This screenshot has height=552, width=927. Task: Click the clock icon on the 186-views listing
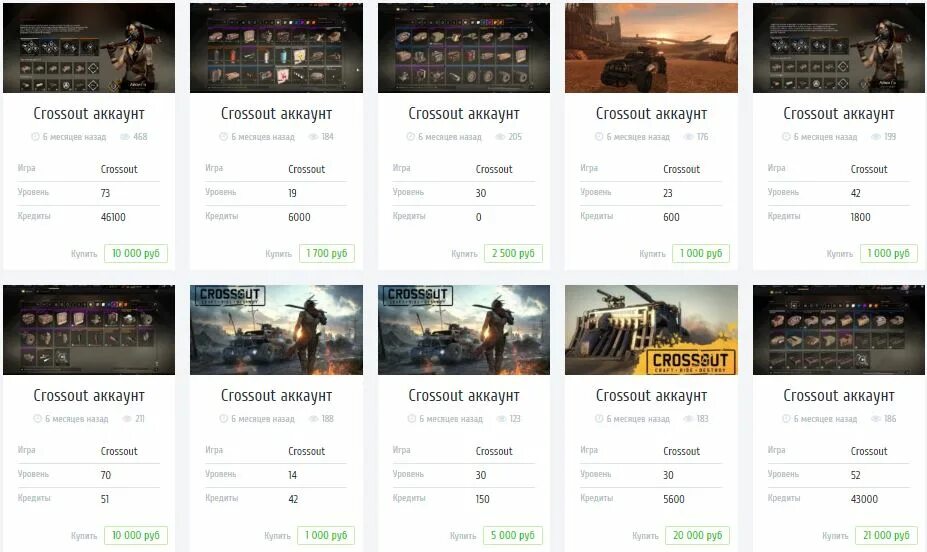pos(786,418)
